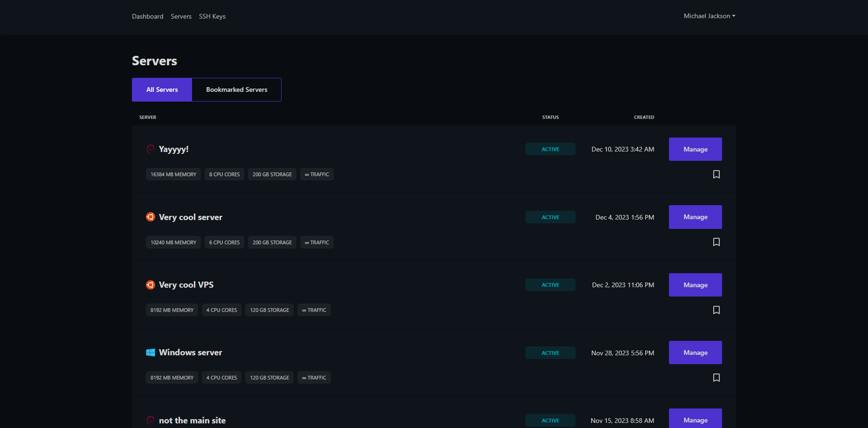Go to Dashboard in the top navigation
The height and width of the screenshot is (428, 868).
[x=147, y=16]
